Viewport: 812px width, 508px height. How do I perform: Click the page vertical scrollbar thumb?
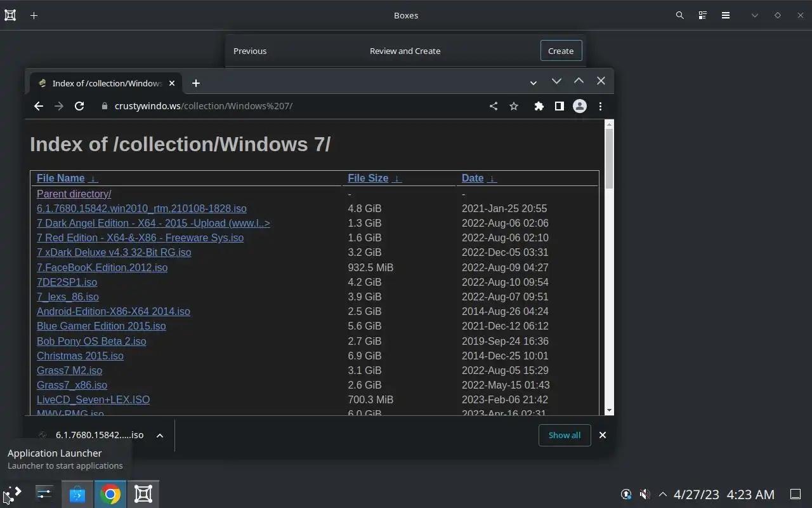click(x=609, y=159)
